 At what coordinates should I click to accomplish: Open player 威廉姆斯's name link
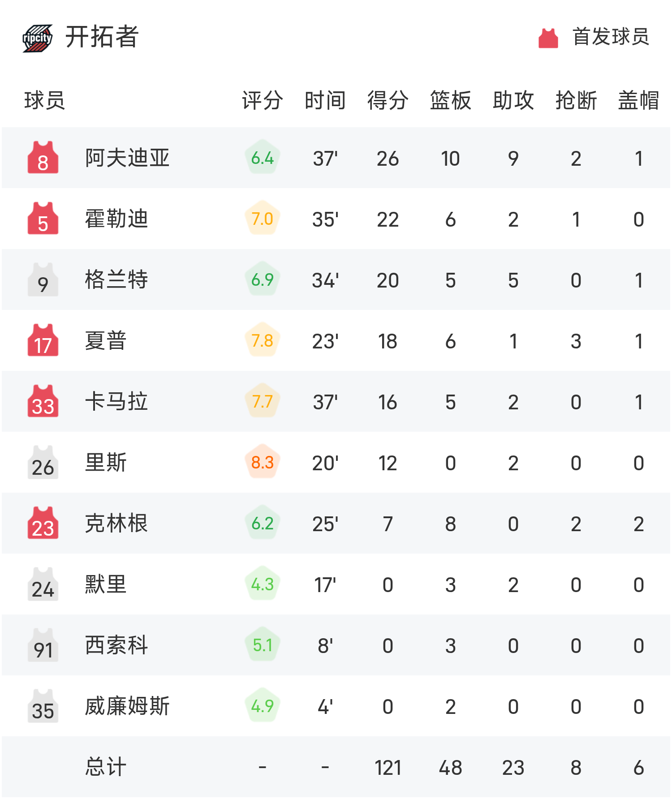pyautogui.click(x=127, y=706)
